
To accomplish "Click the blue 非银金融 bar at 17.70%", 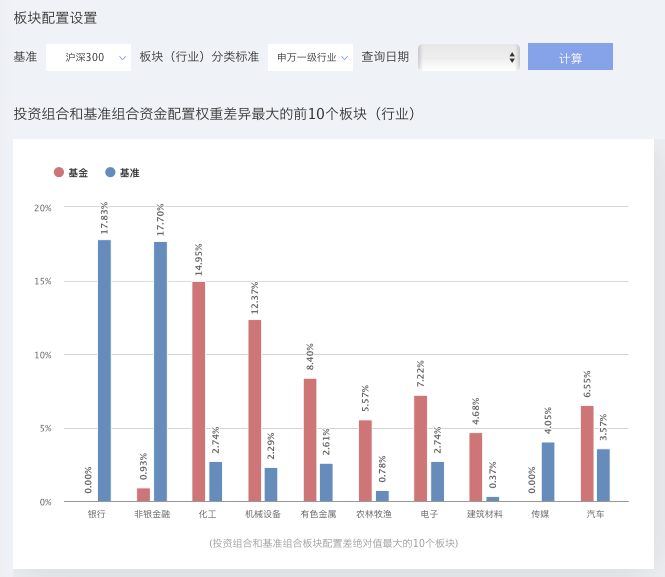I will (x=160, y=372).
